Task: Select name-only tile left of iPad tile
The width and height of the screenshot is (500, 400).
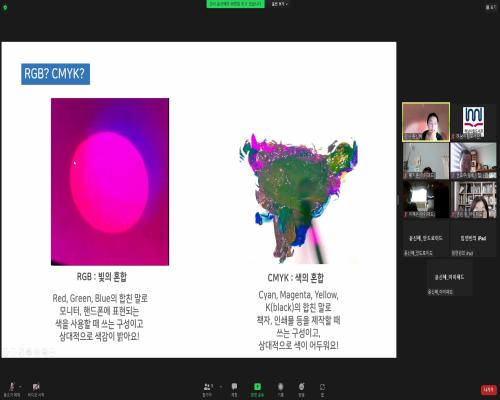Action: pos(426,238)
